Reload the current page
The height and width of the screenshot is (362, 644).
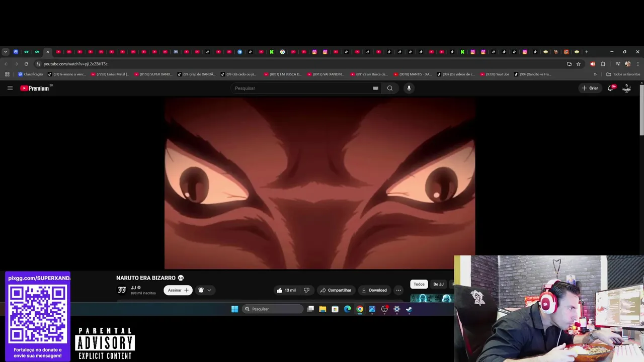coord(26,64)
